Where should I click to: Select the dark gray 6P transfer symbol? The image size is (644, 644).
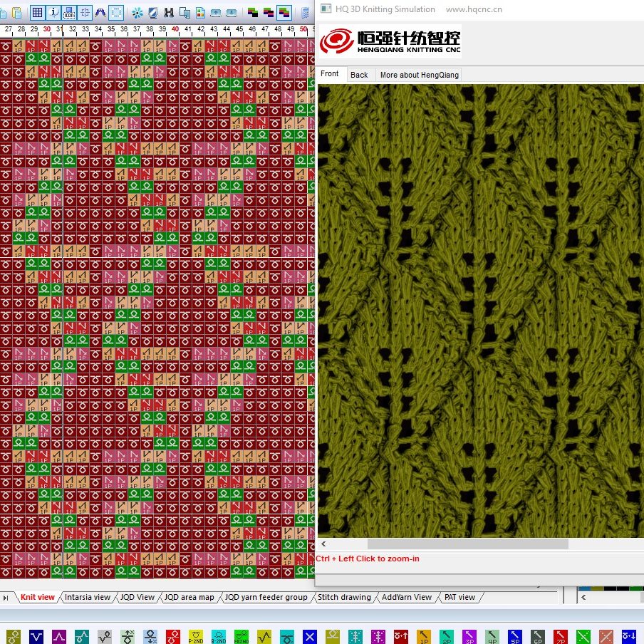(538, 637)
